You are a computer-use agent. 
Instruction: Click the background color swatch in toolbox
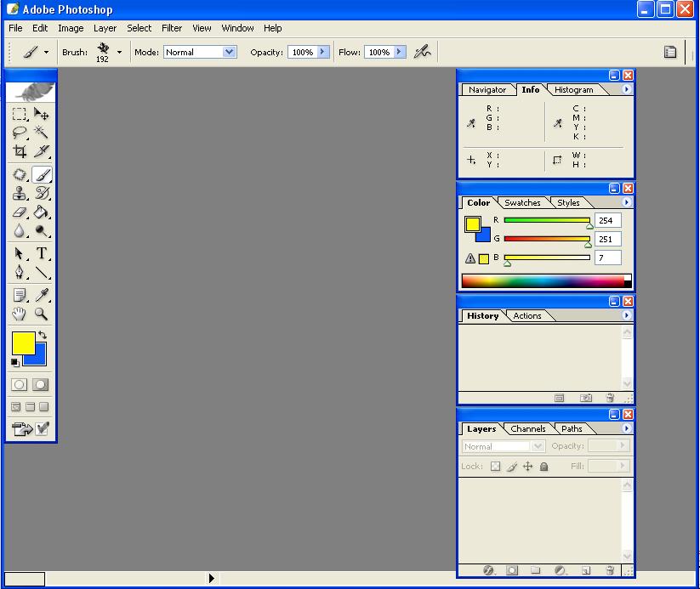pyautogui.click(x=41, y=360)
